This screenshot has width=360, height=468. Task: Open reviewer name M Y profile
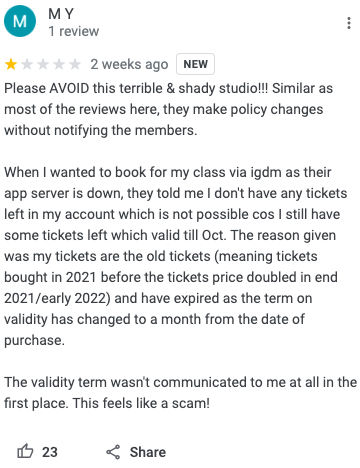click(x=61, y=14)
